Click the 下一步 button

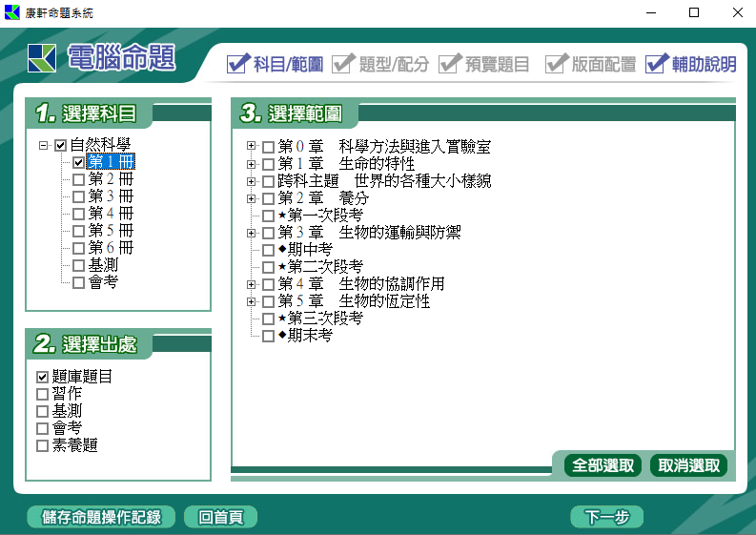pos(607,517)
